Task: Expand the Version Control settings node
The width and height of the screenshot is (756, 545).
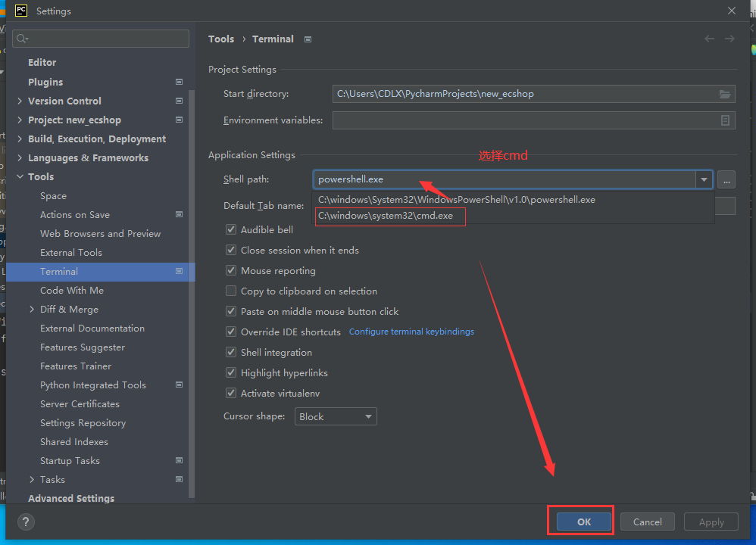Action: [x=20, y=101]
